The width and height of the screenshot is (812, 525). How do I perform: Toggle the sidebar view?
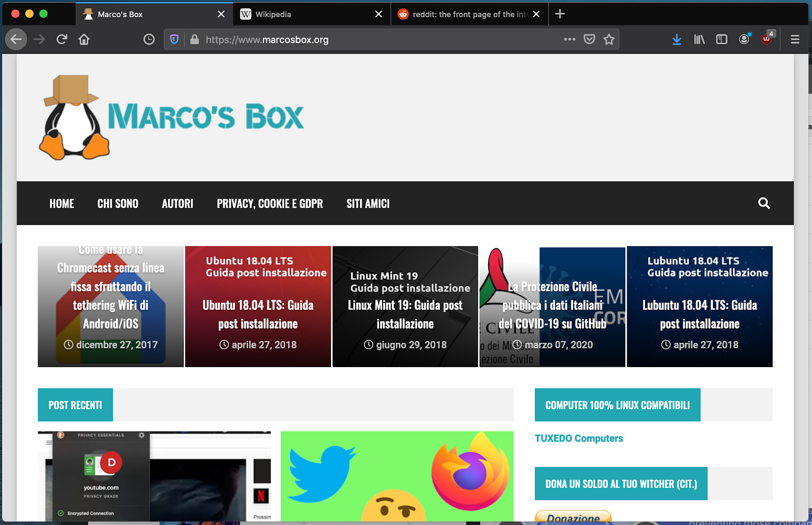[x=722, y=40]
